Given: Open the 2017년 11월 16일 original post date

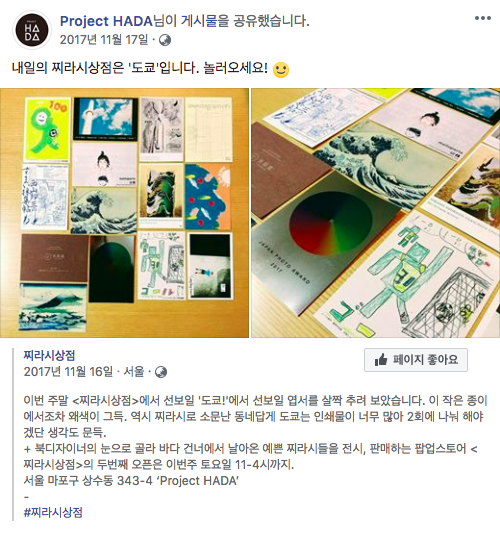Looking at the screenshot, I should point(68,372).
